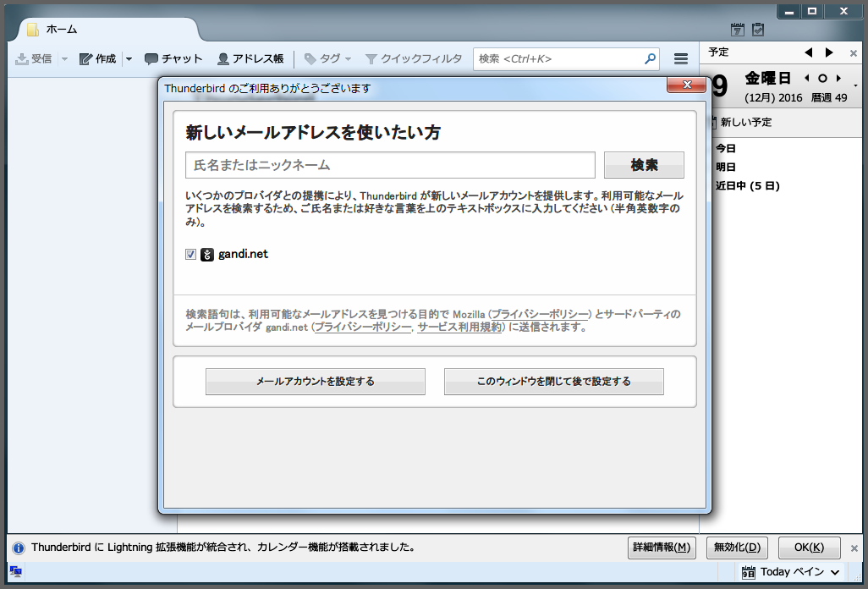Click the 作成 compose message button

tap(98, 58)
